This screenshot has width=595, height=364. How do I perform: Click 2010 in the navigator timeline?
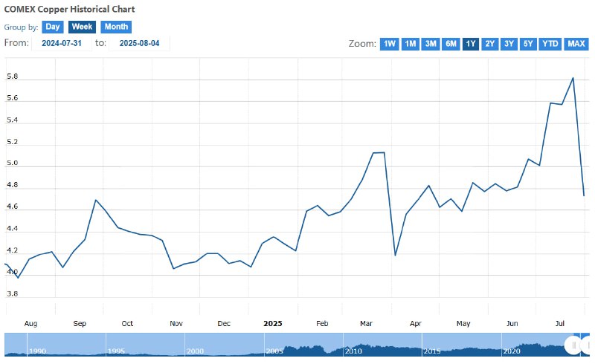click(353, 351)
